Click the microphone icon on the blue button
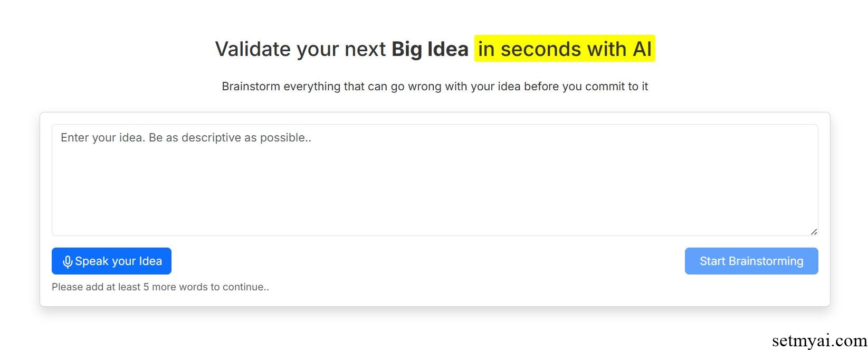This screenshot has height=350, width=868. pos(68,262)
